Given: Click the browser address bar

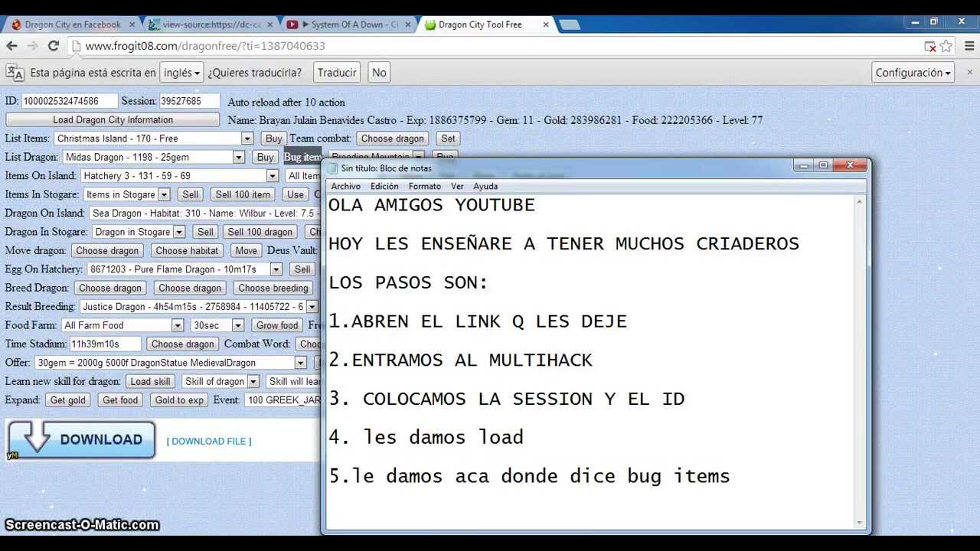Looking at the screenshot, I should [x=498, y=46].
